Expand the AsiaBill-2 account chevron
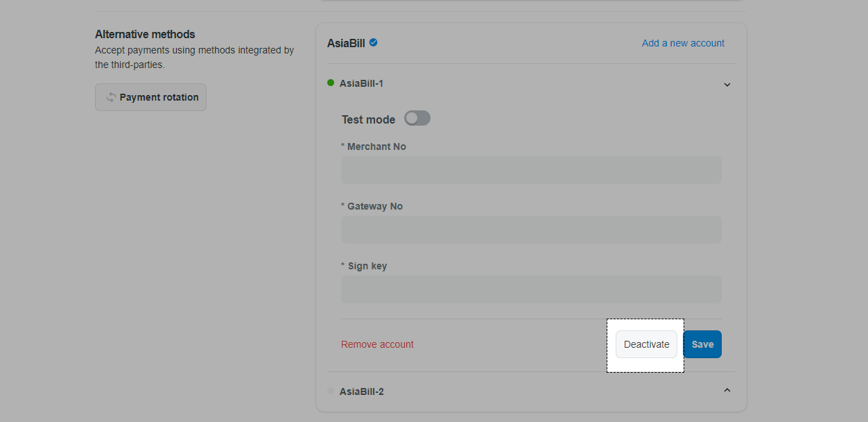 [727, 391]
